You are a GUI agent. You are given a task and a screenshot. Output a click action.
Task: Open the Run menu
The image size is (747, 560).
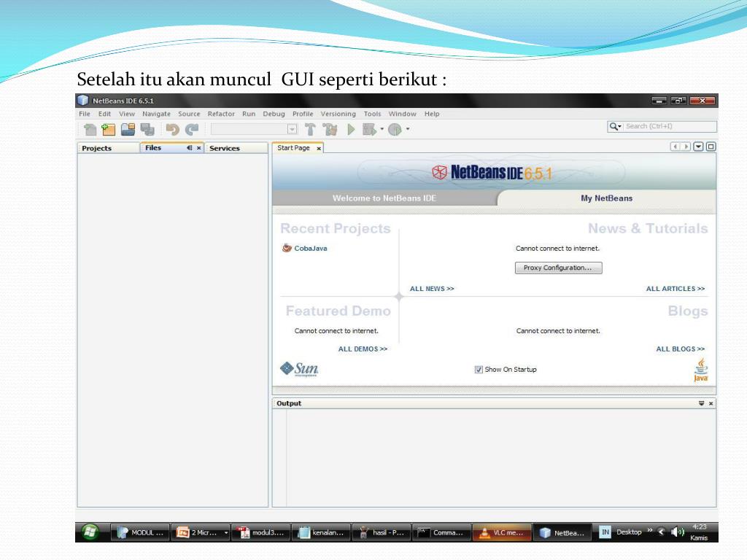(249, 114)
